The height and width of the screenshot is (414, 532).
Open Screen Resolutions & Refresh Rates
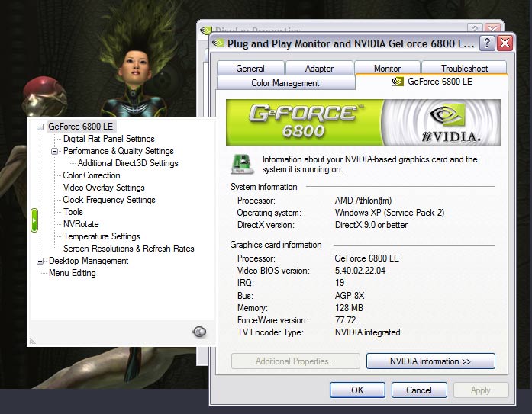[x=128, y=249]
